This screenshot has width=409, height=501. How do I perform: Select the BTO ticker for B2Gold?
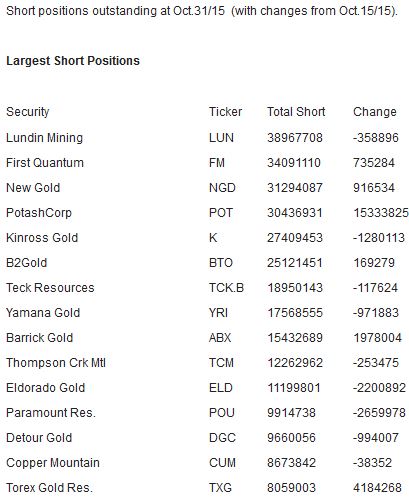[x=221, y=263]
